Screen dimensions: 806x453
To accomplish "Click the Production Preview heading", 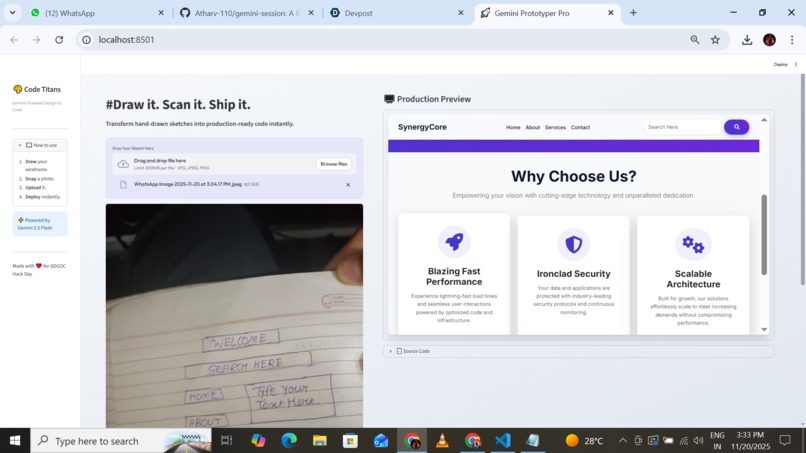I will [x=427, y=99].
